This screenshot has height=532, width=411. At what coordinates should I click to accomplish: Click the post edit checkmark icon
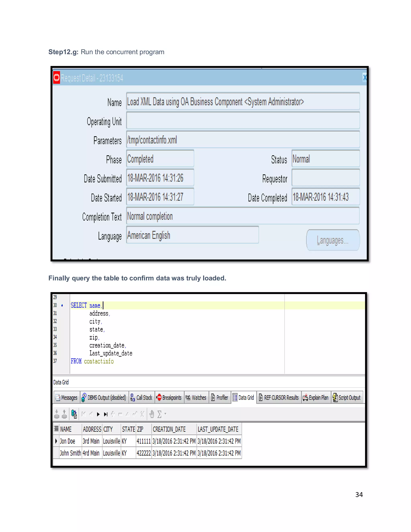click(135, 414)
